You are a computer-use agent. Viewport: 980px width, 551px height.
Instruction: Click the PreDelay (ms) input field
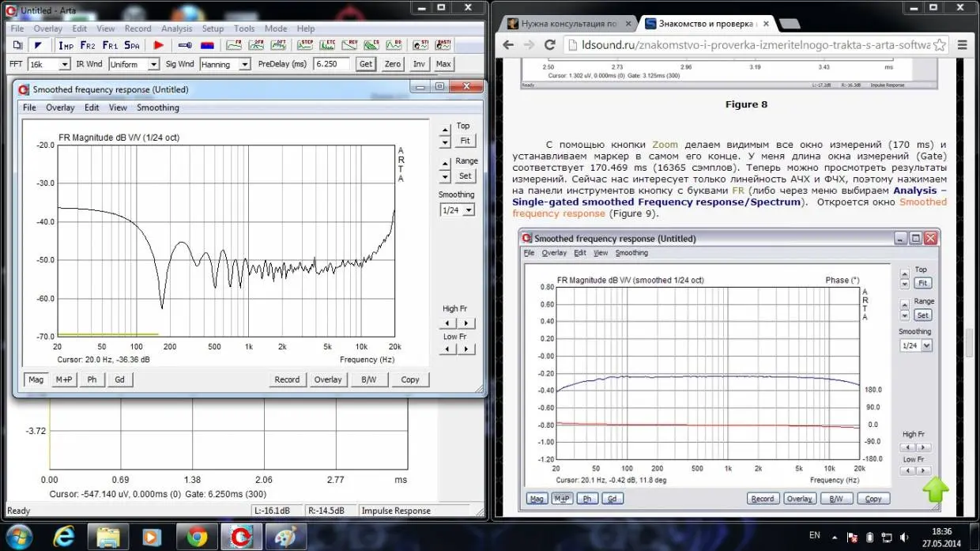tap(331, 64)
